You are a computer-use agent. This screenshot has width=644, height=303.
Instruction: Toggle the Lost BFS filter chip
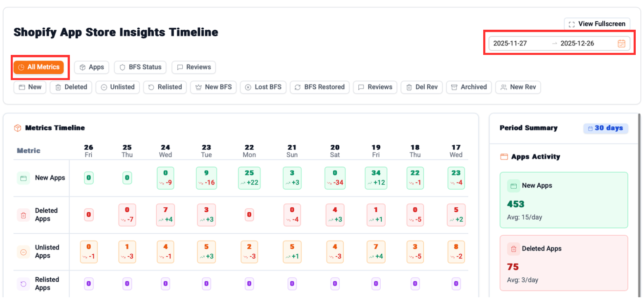(263, 87)
